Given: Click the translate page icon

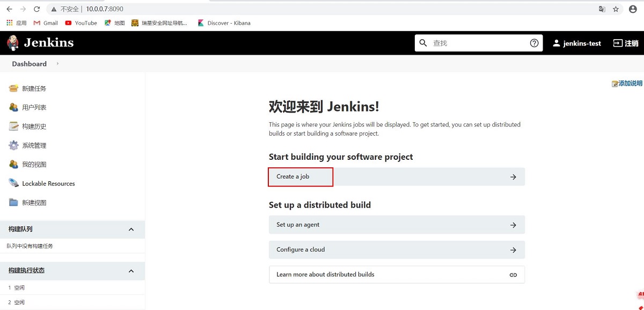Looking at the screenshot, I should click(602, 9).
